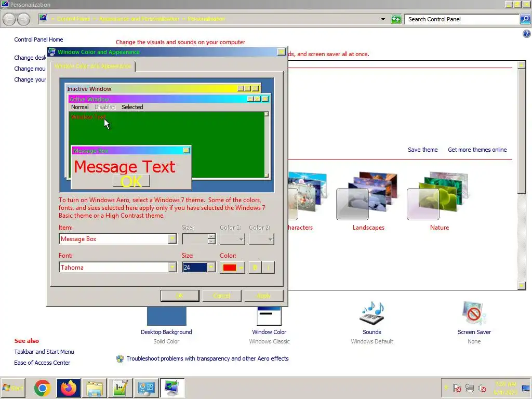Click the Search Control Panel field
Viewport: 532px width, 399px height.
(462, 19)
